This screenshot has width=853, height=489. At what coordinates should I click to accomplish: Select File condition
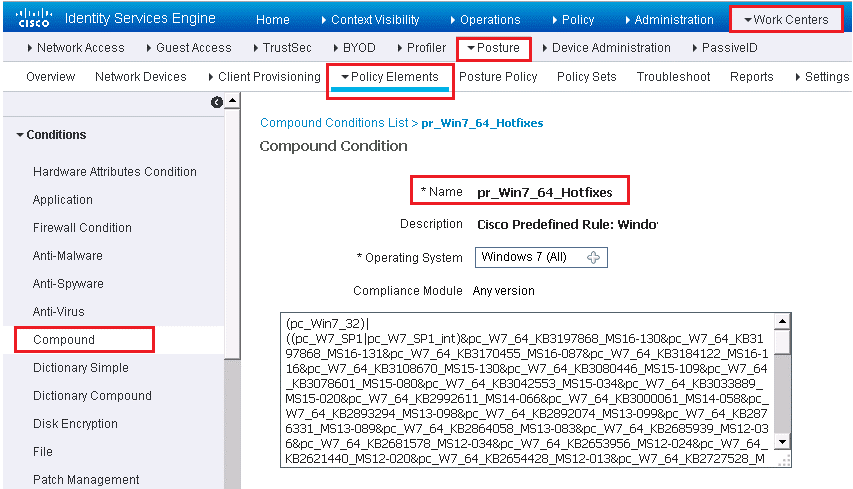(42, 451)
